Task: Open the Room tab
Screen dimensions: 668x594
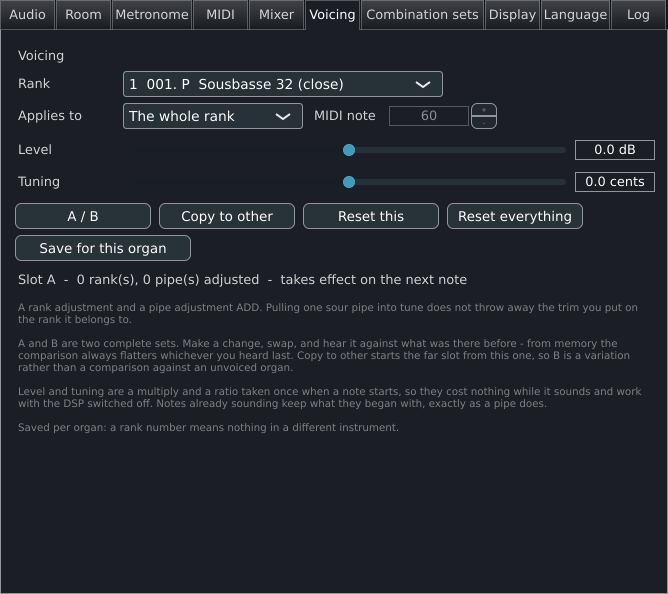Action: tap(84, 15)
